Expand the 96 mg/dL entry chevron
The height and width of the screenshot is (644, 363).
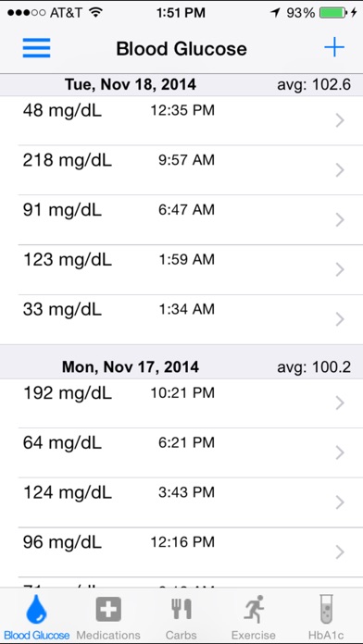pyautogui.click(x=340, y=552)
